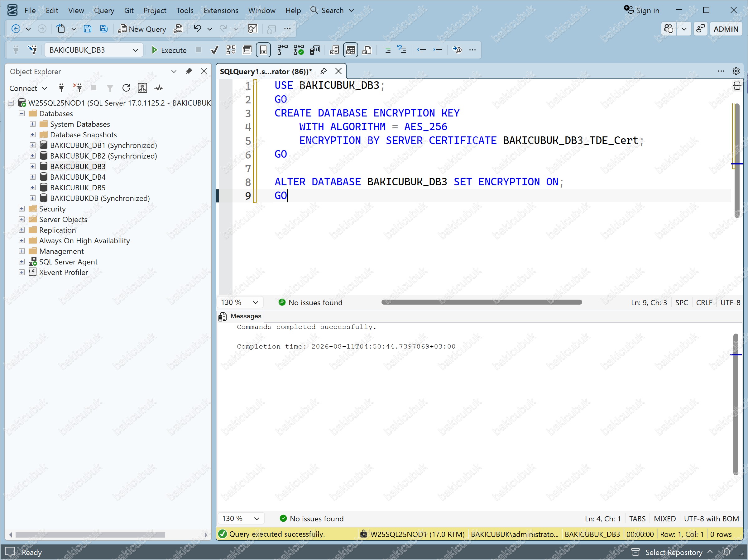748x560 pixels.
Task: Toggle Include Client Statistics
Action: pos(315,50)
